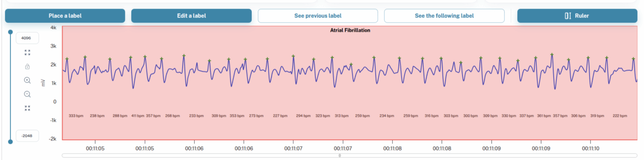Viewport: 644px width, 160px height.
Task: Click the zoom out magnifier icon
Action: pyautogui.click(x=27, y=94)
